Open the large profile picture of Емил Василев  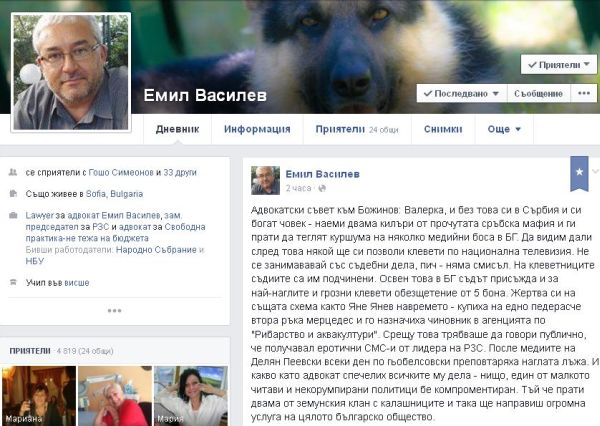pyautogui.click(x=71, y=72)
